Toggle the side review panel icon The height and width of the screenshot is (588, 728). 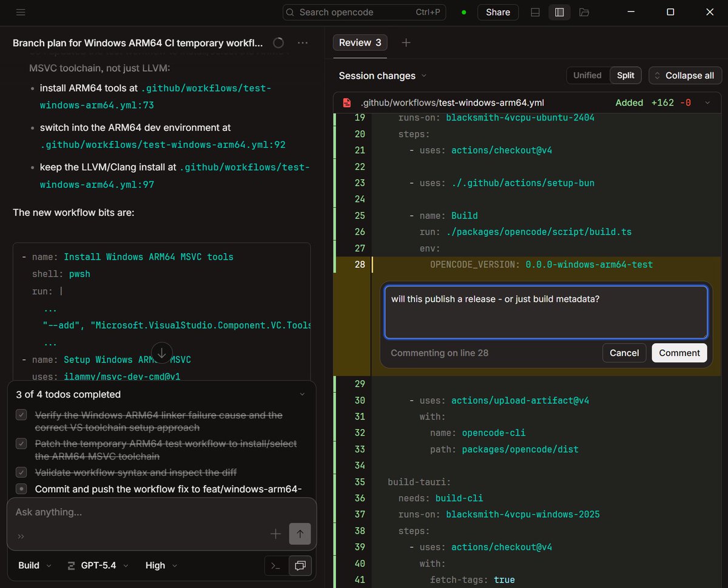(559, 12)
